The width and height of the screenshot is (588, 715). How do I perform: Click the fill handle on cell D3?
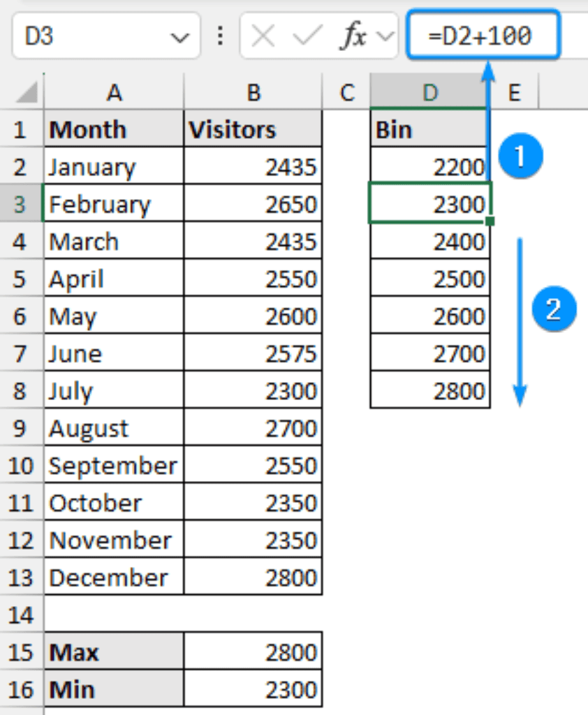490,221
